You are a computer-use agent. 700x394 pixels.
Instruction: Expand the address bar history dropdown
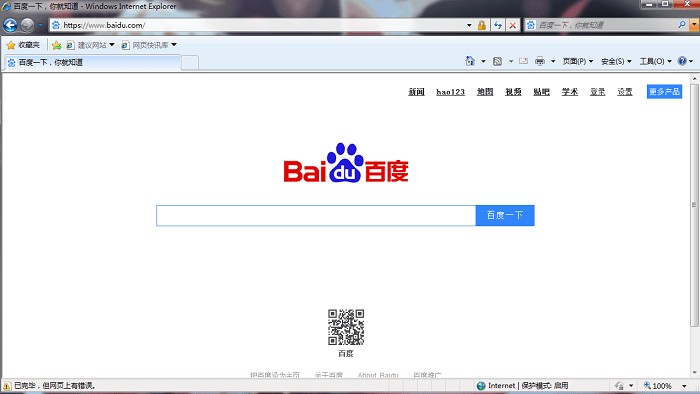(x=469, y=25)
